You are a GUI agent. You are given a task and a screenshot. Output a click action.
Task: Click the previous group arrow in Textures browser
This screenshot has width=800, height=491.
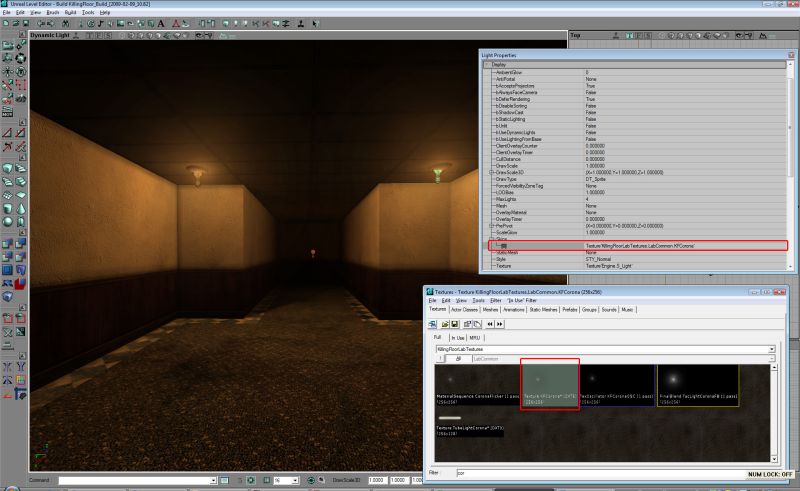[490, 324]
